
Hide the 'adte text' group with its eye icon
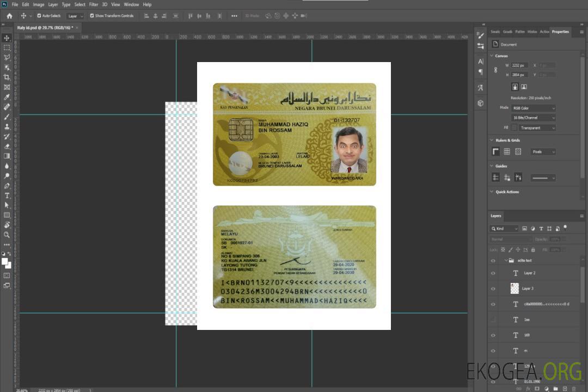click(x=493, y=261)
